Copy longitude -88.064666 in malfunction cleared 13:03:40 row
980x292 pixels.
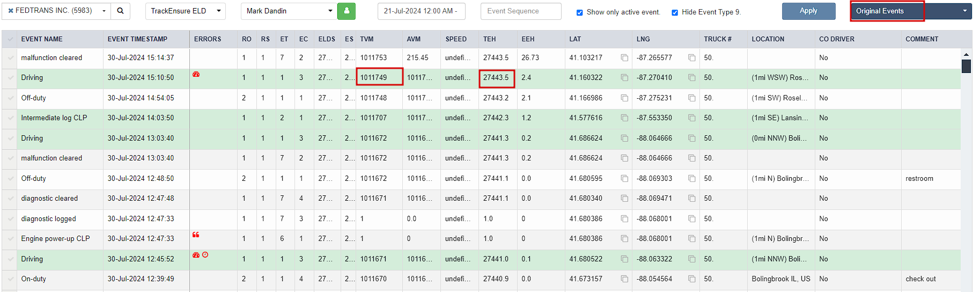coord(692,158)
